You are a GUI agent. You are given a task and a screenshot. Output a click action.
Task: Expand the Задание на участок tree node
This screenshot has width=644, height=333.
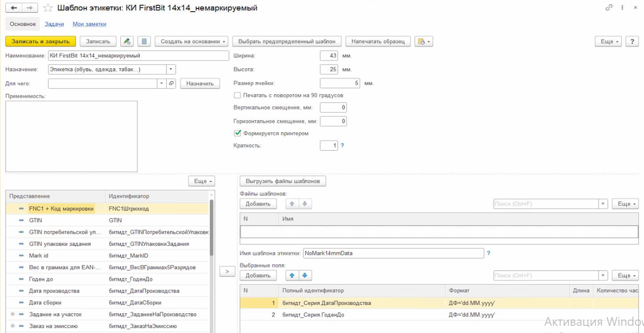[13, 314]
